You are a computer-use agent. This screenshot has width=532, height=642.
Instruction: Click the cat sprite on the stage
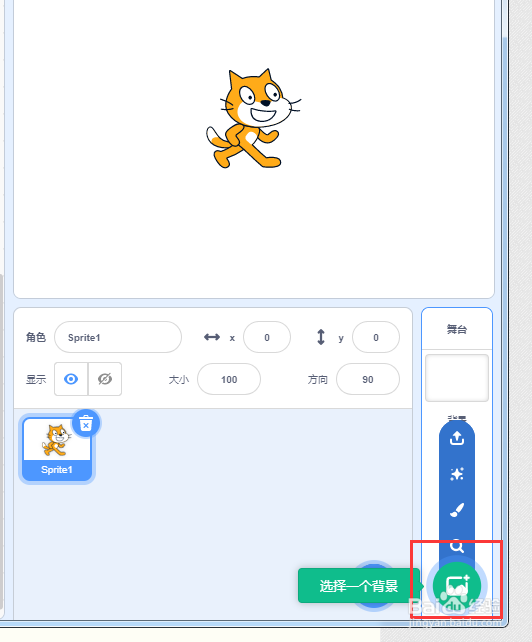(254, 119)
